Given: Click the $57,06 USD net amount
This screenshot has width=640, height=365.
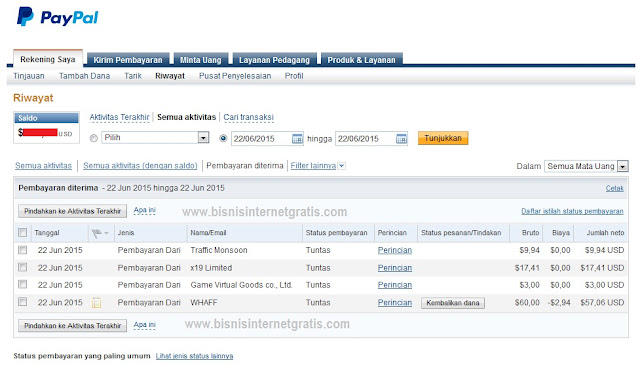Looking at the screenshot, I should pos(602,303).
